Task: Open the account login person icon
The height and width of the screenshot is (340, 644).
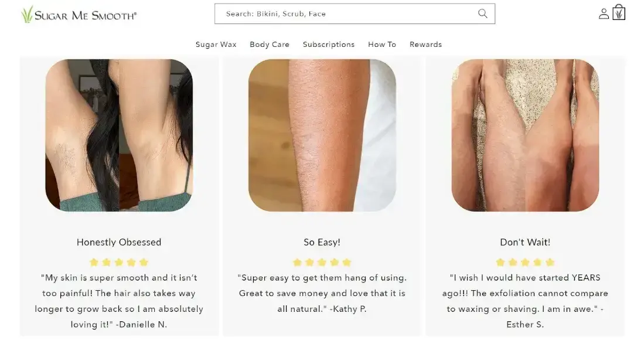Action: (x=604, y=13)
